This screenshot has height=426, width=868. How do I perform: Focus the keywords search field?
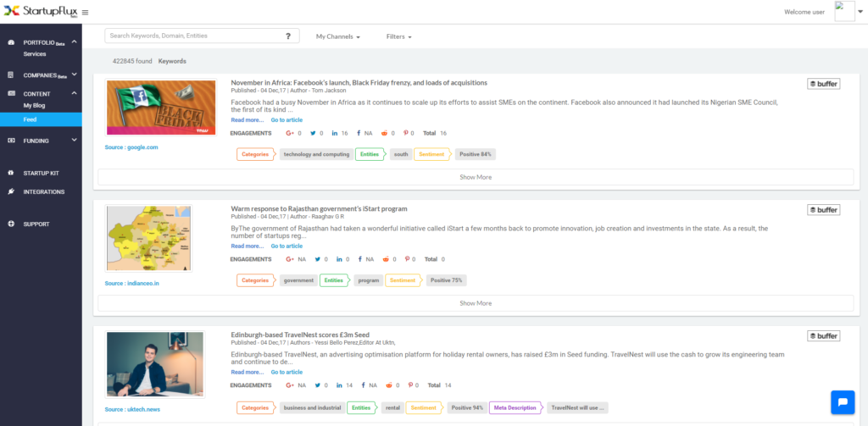(202, 36)
